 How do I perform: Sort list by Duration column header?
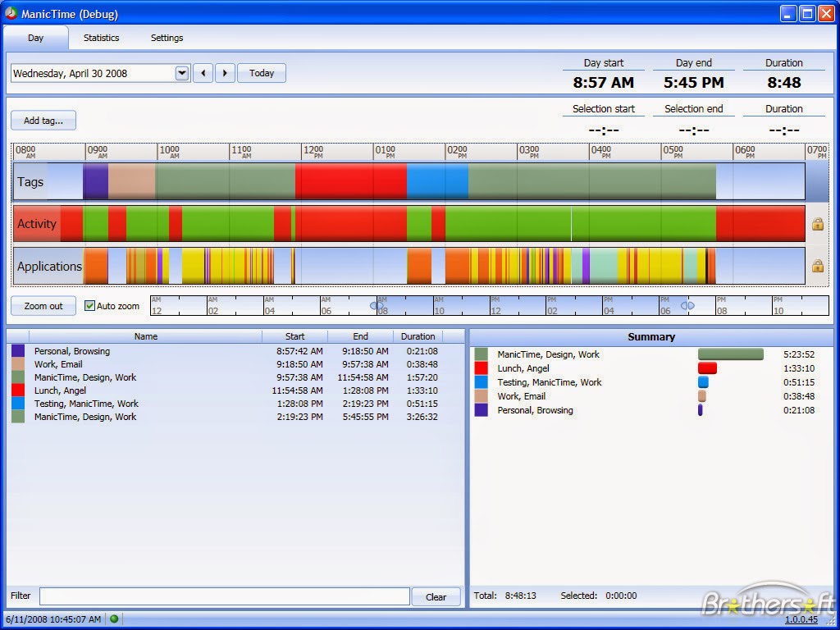click(x=418, y=336)
